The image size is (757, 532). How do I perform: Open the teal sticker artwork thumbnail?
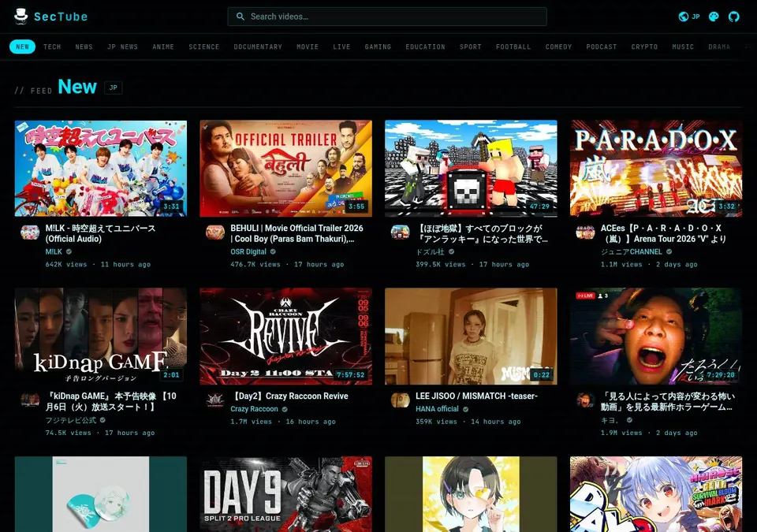tap(101, 494)
